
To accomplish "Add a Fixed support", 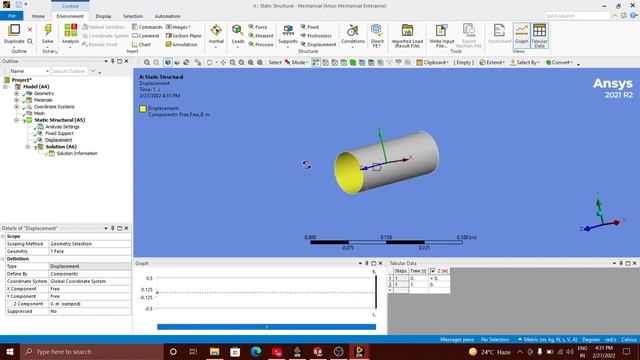I will (310, 27).
